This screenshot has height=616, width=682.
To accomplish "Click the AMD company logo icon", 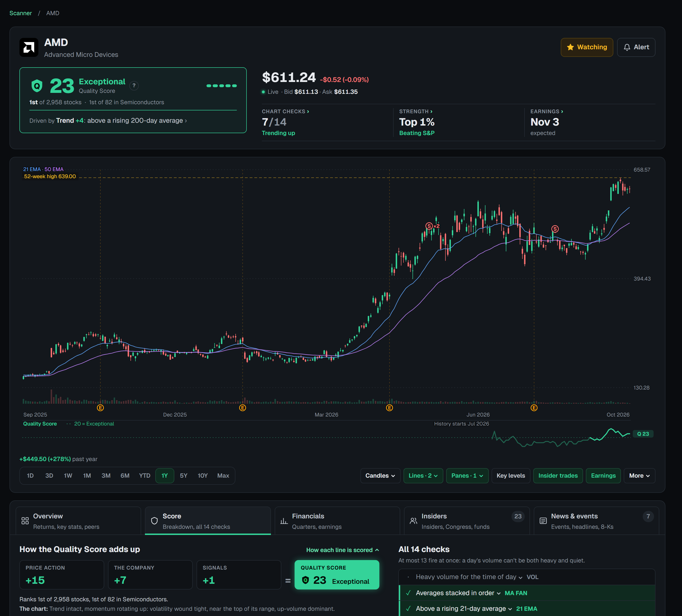I will coord(29,47).
